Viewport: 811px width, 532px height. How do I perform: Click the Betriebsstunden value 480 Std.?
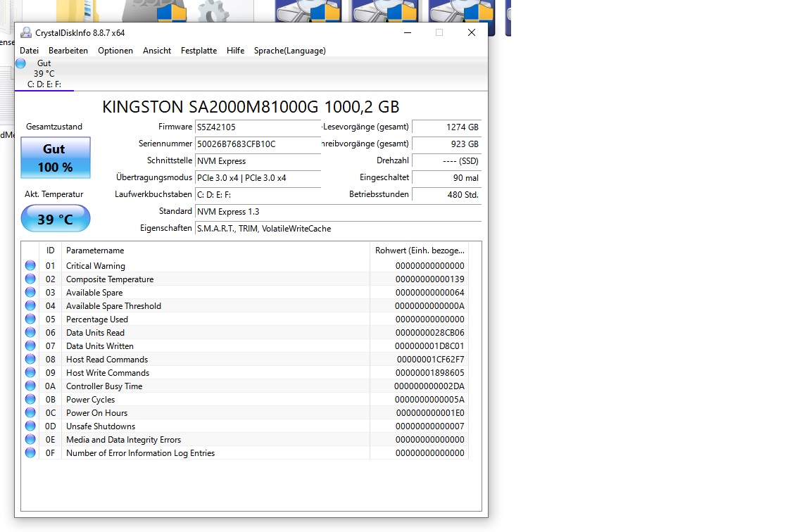point(446,195)
